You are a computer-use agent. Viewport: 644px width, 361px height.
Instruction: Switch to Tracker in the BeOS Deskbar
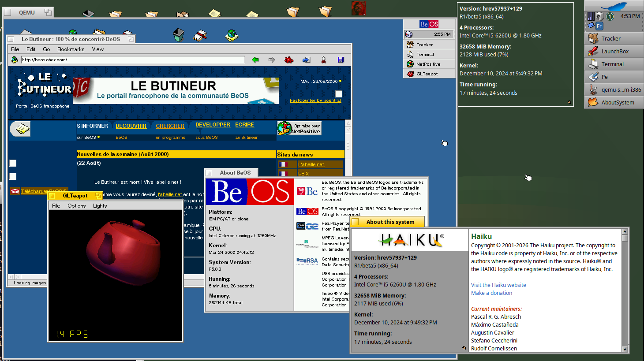[x=429, y=45]
